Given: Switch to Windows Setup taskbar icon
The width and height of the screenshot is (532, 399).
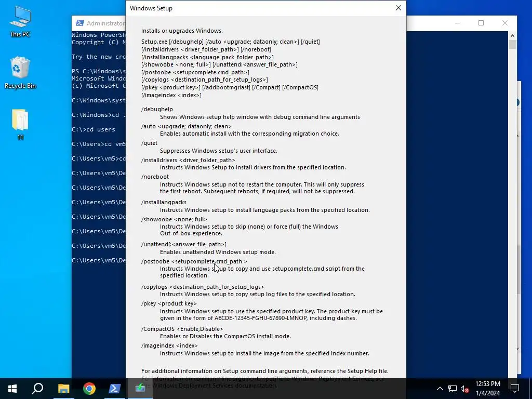Looking at the screenshot, I should pyautogui.click(x=140, y=389).
